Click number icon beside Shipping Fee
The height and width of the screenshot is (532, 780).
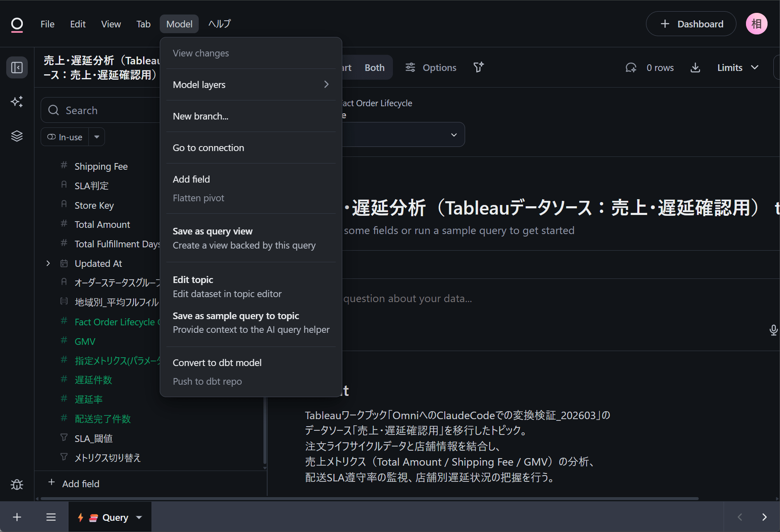64,166
